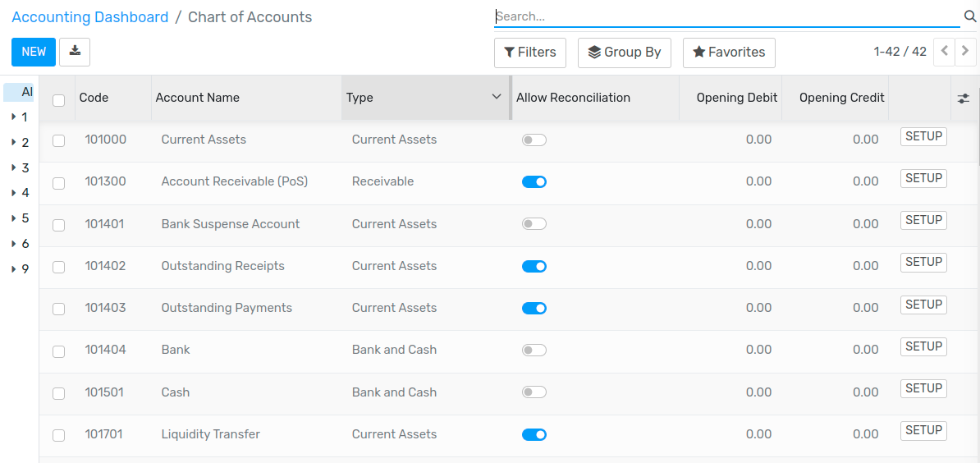
Task: Click SETUP for Outstanding Payments
Action: pos(923,305)
